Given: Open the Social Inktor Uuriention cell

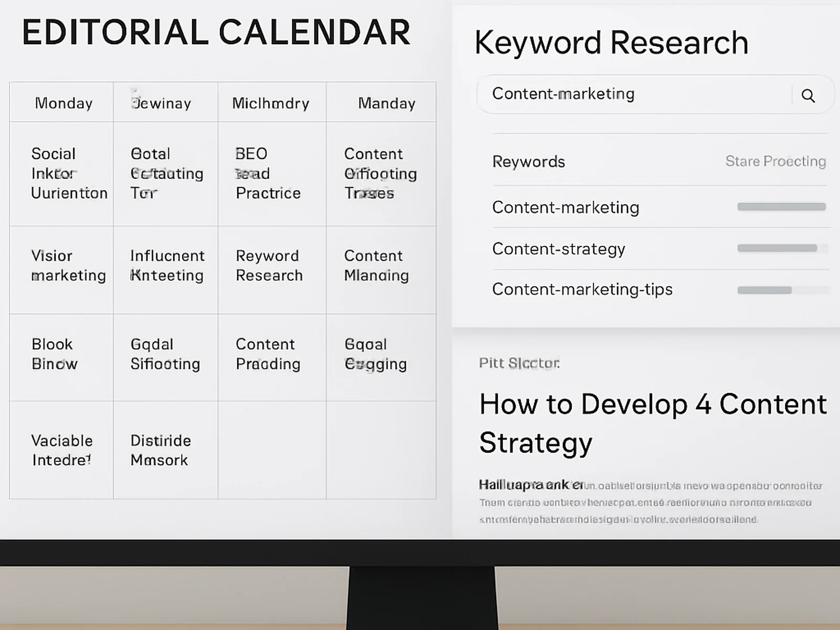Looking at the screenshot, I should tap(61, 174).
